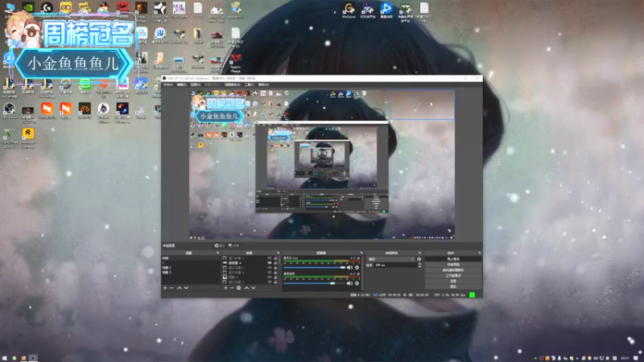Screen dimensions: 644x362
Task: Open source Filters (滤镜) above the docks
Action: point(233,245)
